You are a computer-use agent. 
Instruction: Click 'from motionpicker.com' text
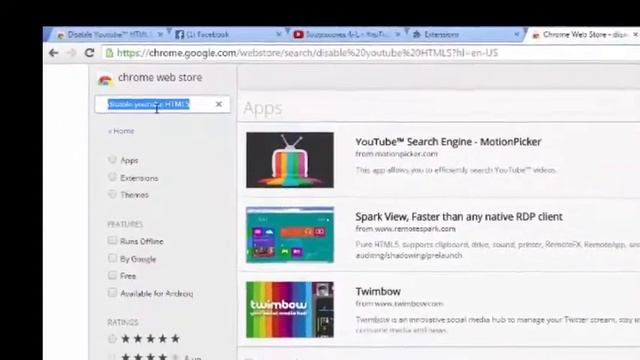(x=396, y=154)
